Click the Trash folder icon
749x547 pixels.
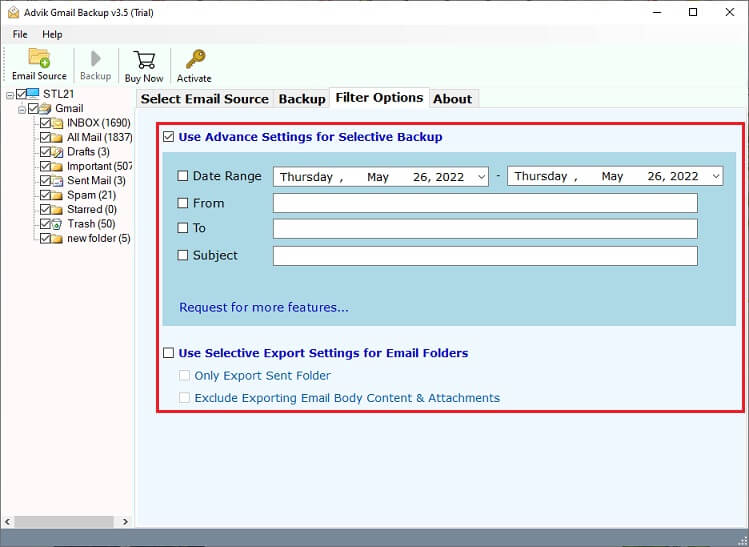tap(57, 224)
